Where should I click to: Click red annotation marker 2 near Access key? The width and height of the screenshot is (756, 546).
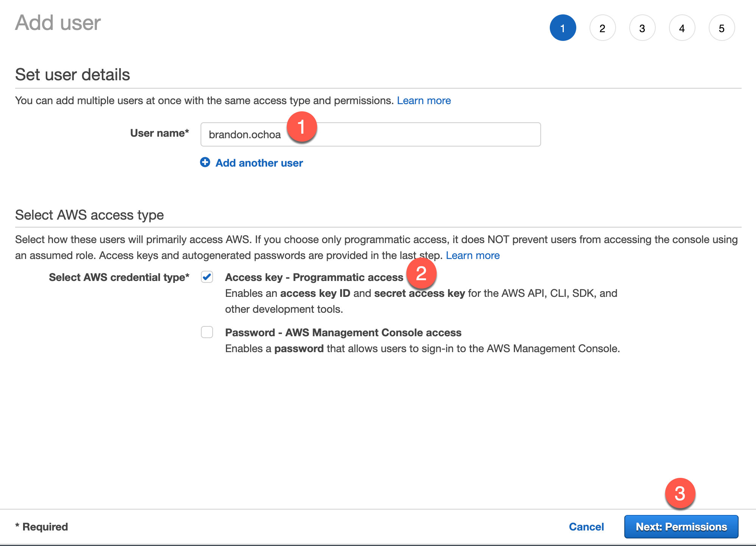(x=421, y=273)
